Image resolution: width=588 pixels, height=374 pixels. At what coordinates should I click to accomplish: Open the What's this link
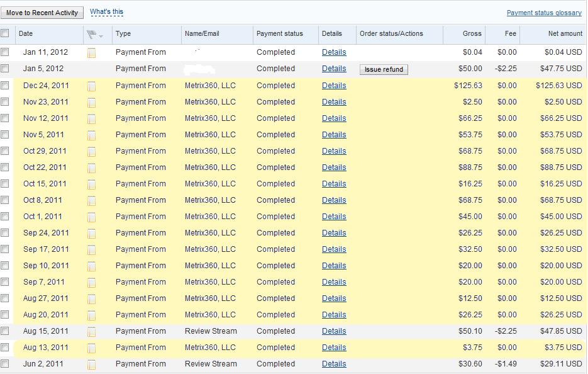tap(106, 11)
